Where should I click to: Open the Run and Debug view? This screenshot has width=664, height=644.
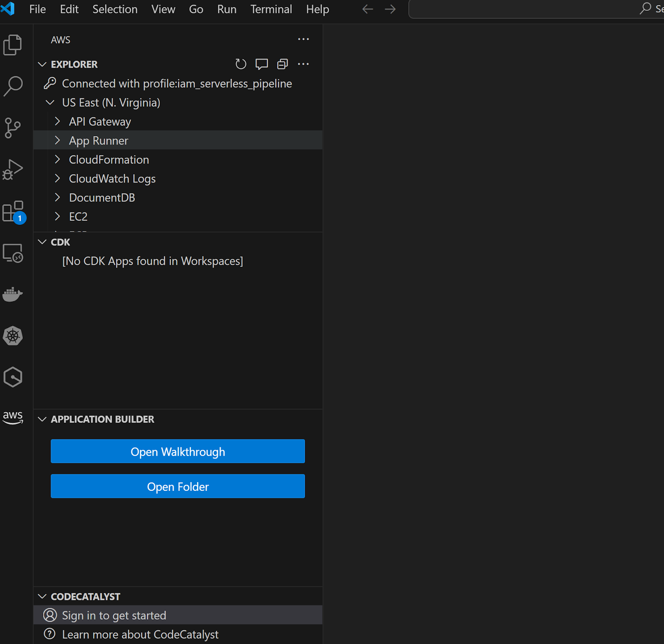[x=12, y=169]
